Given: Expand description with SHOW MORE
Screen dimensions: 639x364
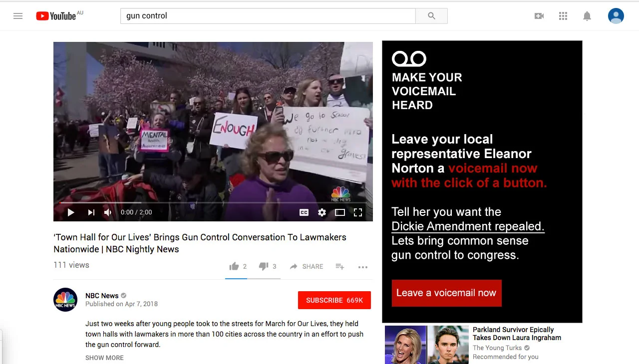Looking at the screenshot, I should (x=104, y=358).
